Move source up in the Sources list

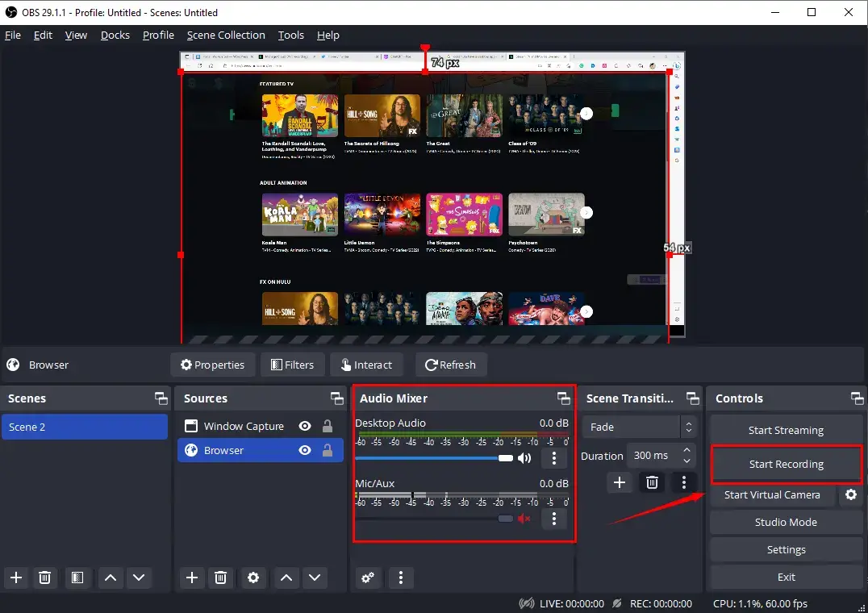(286, 578)
